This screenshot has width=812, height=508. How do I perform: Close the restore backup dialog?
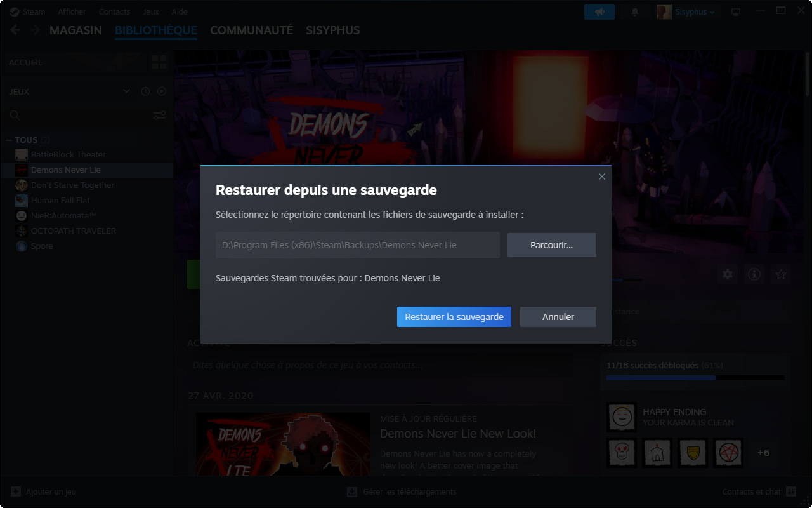[x=602, y=177]
